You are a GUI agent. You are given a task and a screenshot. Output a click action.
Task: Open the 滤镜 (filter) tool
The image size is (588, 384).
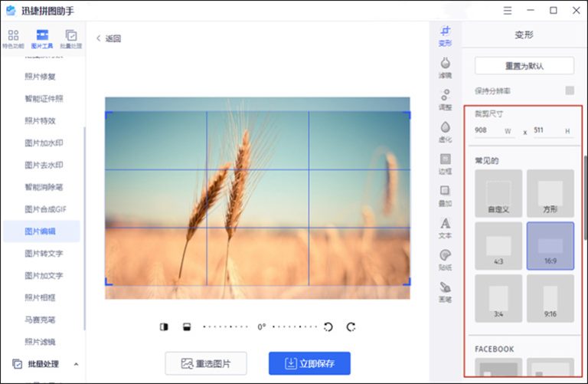445,67
